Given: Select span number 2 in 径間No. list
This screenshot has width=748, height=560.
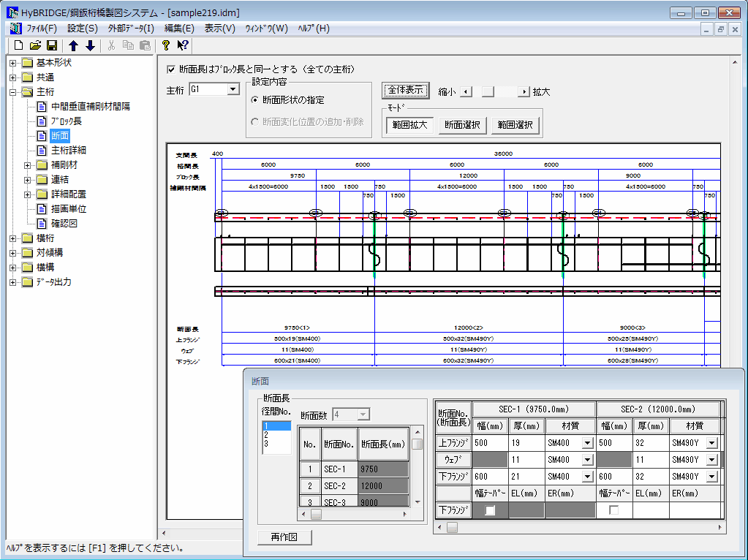Looking at the screenshot, I should click(266, 434).
